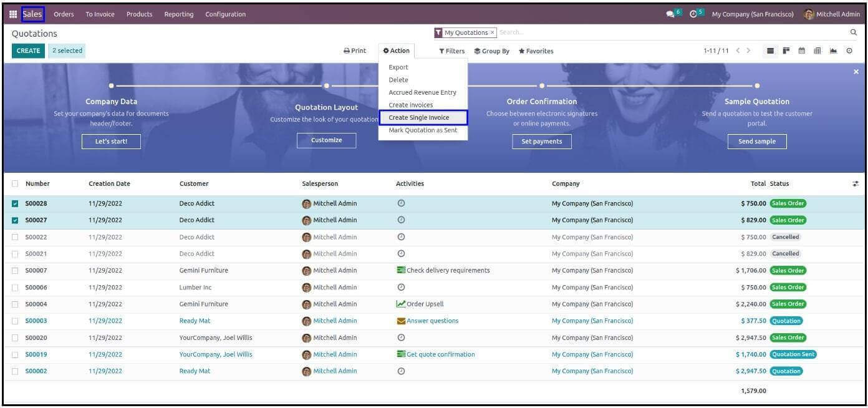Open the activities clock icon in navbar

pyautogui.click(x=693, y=14)
